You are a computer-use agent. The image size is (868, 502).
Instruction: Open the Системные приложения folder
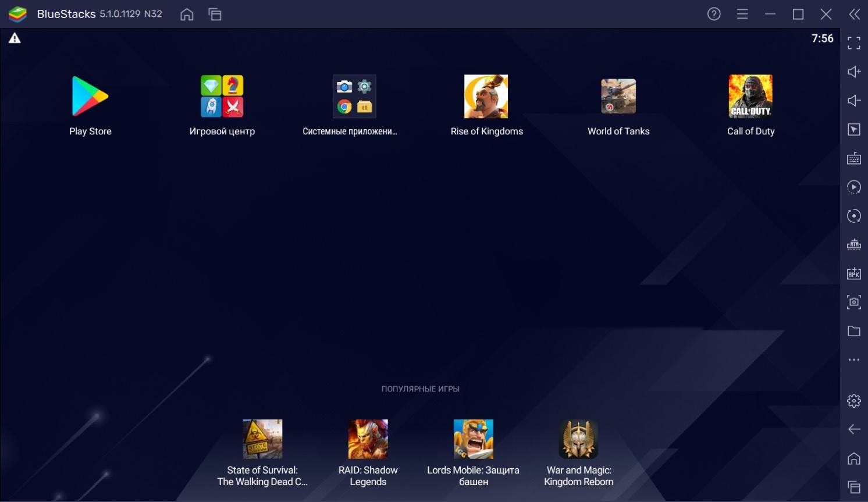click(x=354, y=97)
